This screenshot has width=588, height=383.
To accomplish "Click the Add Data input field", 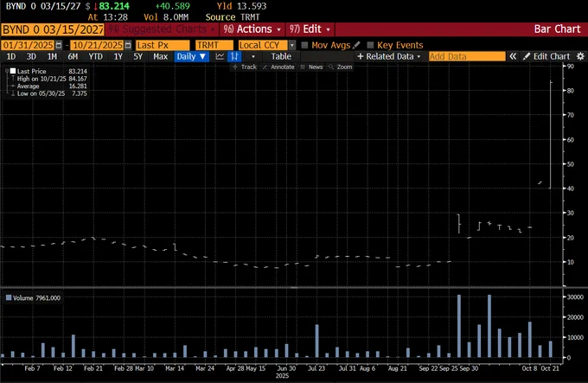I will [x=467, y=56].
